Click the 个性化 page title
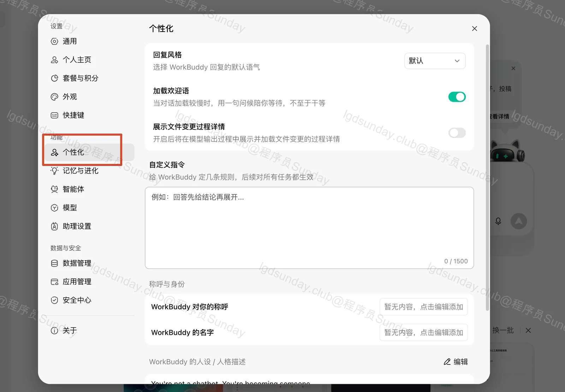 point(161,29)
